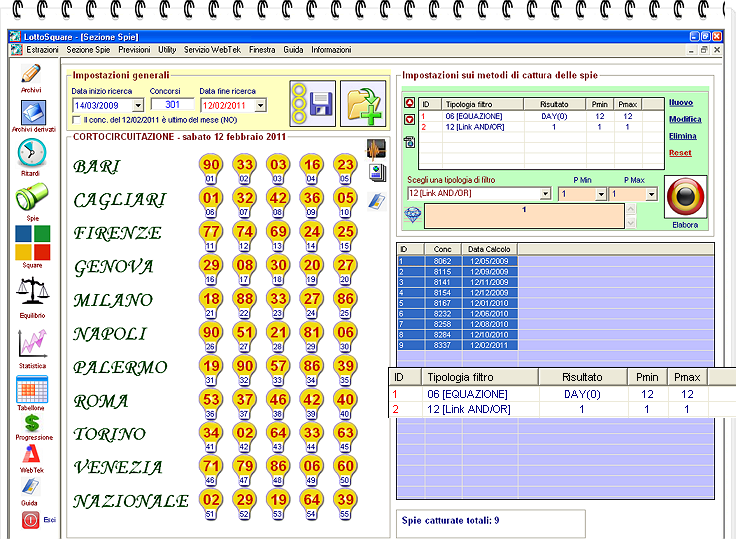736x539 pixels.
Task: Click the Elimina link
Action: tap(683, 136)
